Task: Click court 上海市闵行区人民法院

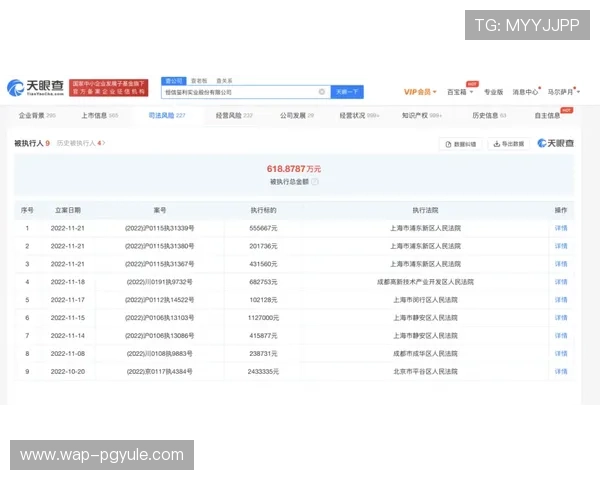Action: (x=425, y=300)
